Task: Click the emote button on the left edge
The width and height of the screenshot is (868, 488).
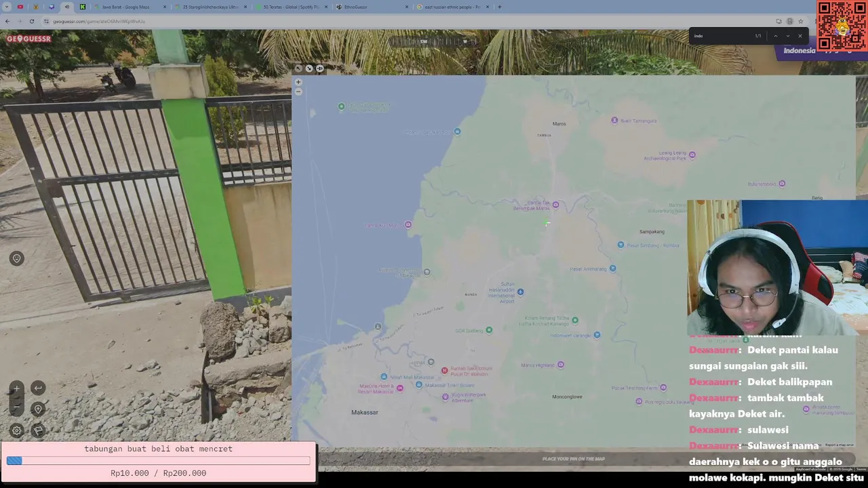Action: (x=17, y=258)
